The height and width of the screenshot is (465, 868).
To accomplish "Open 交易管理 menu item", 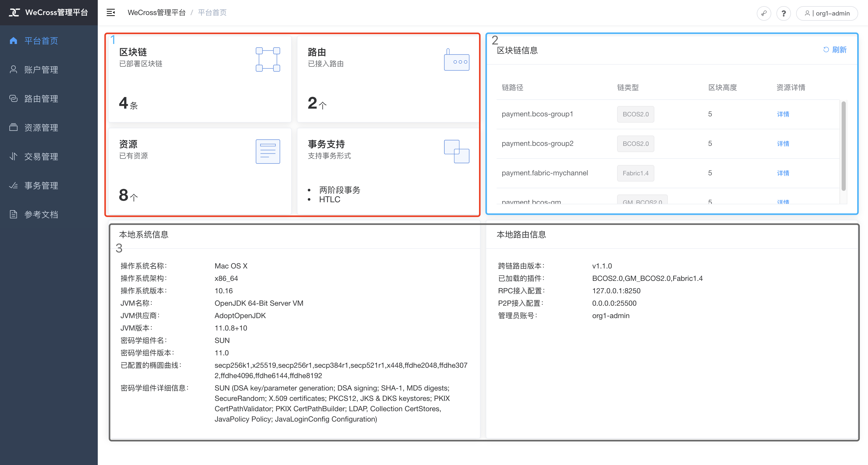I will coord(49,157).
